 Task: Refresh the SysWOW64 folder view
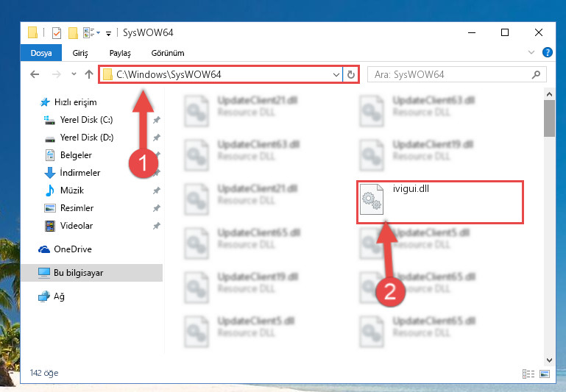(351, 75)
